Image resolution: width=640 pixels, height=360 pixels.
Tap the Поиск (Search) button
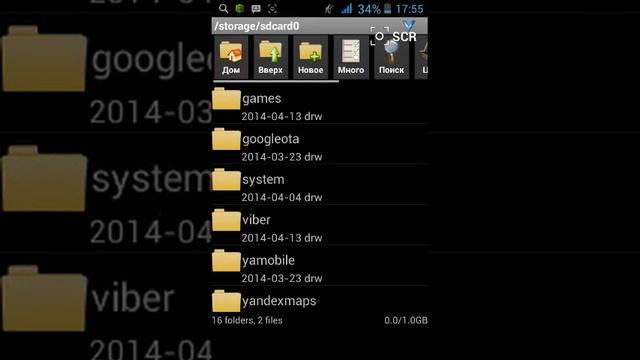391,57
